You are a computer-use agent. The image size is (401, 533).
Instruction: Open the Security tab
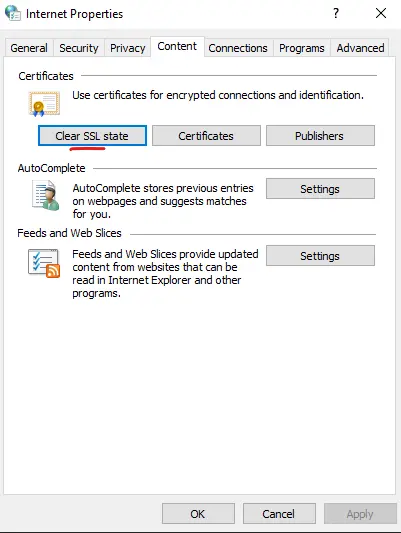pos(79,48)
